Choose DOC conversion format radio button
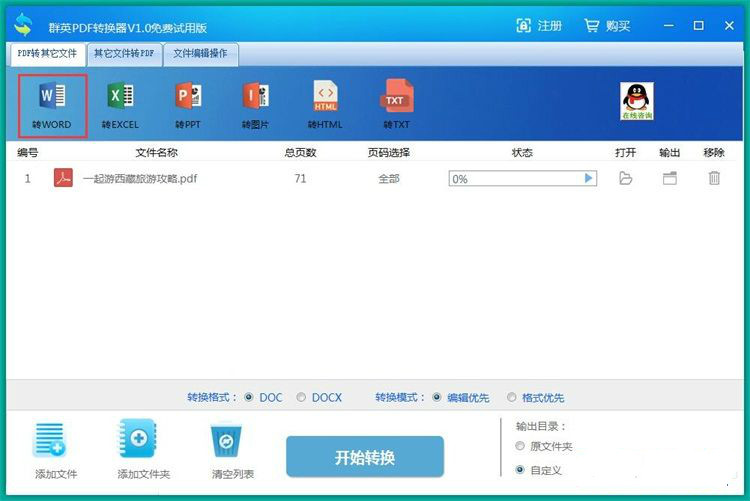This screenshot has height=501, width=750. coord(249,397)
